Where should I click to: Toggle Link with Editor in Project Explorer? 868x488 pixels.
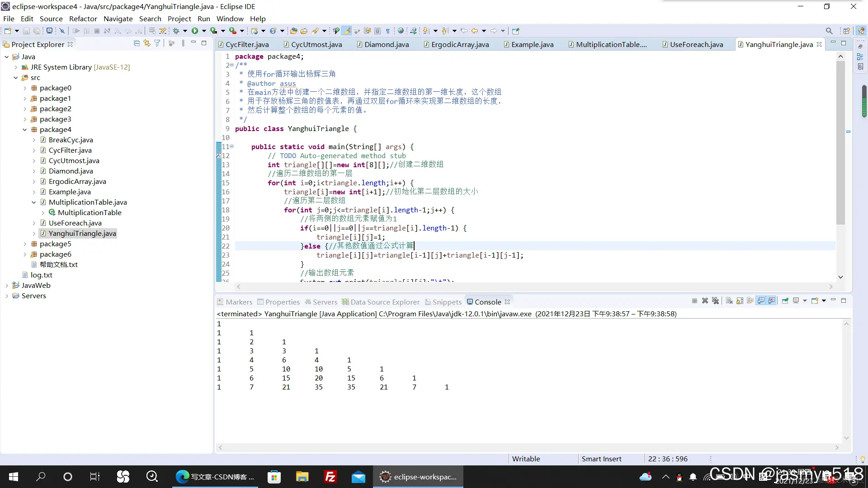147,43
